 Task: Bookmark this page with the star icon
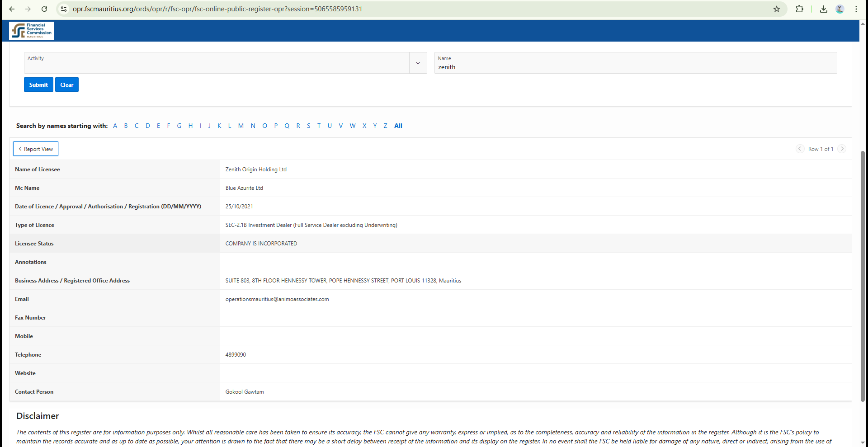coord(777,9)
